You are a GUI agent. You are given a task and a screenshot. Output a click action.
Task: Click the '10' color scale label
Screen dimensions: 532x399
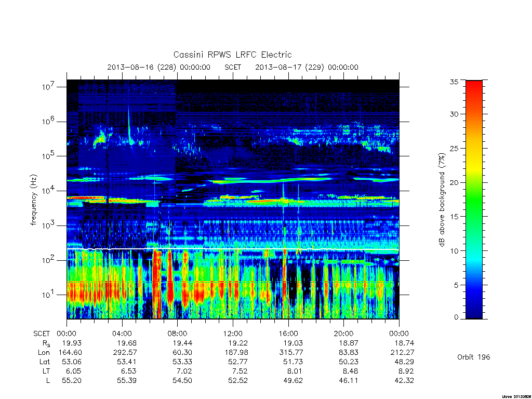[x=454, y=251]
